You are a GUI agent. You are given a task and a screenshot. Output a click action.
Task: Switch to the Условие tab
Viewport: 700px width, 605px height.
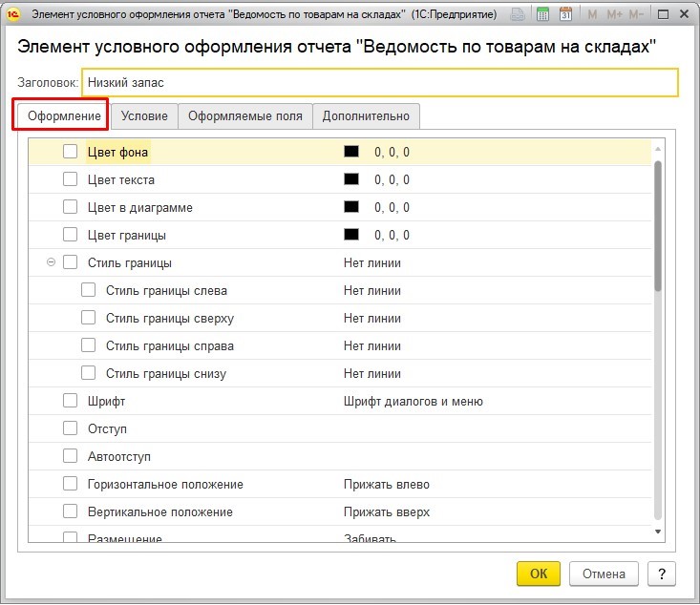click(x=144, y=116)
